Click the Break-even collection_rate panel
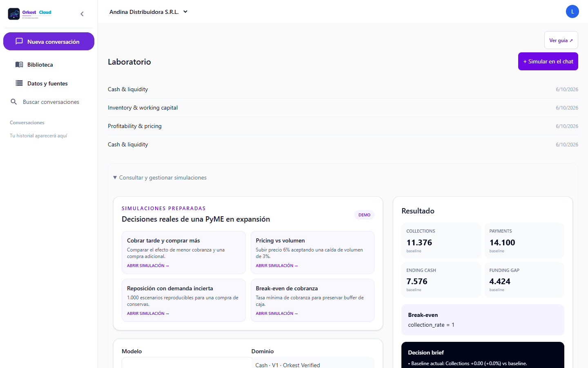 pyautogui.click(x=483, y=320)
